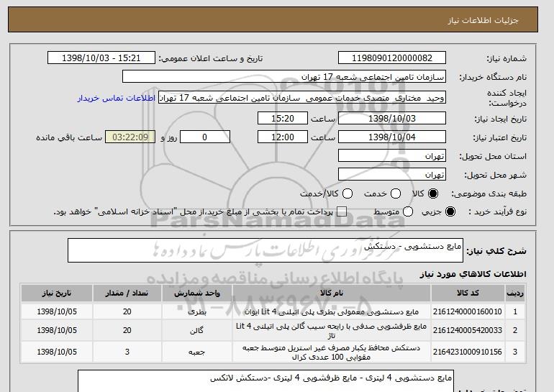Click the quantity 20 in the گالن row
This screenshot has height=392, width=554.
(x=127, y=331)
